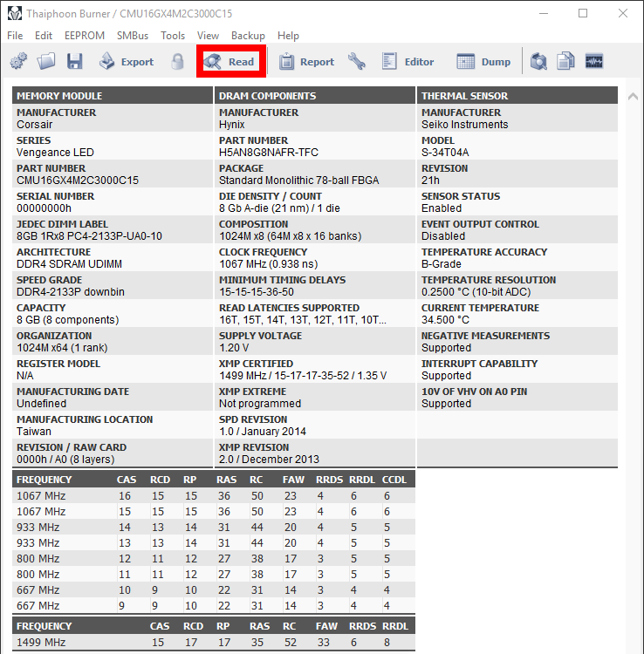Click the Hynix manufacturer value
Screen dimensions: 644x654
(x=231, y=125)
